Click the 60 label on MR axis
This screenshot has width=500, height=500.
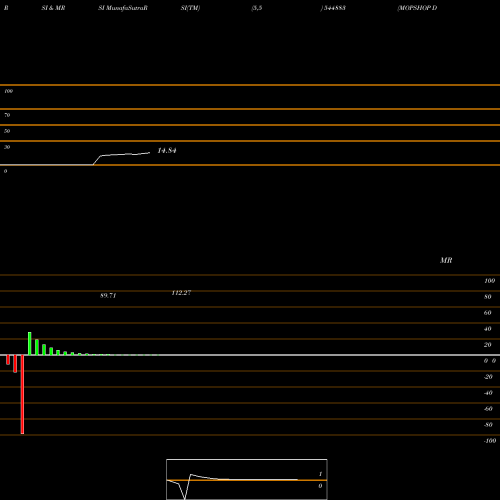coord(488,313)
